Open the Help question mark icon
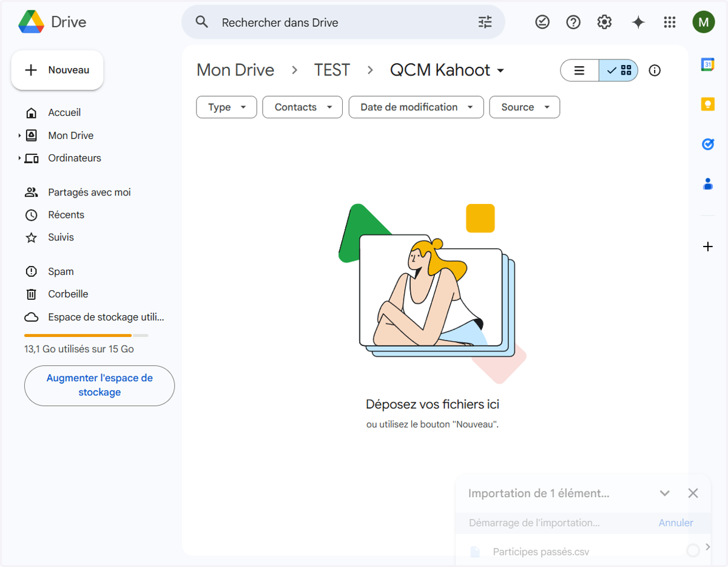The image size is (728, 567). click(573, 22)
